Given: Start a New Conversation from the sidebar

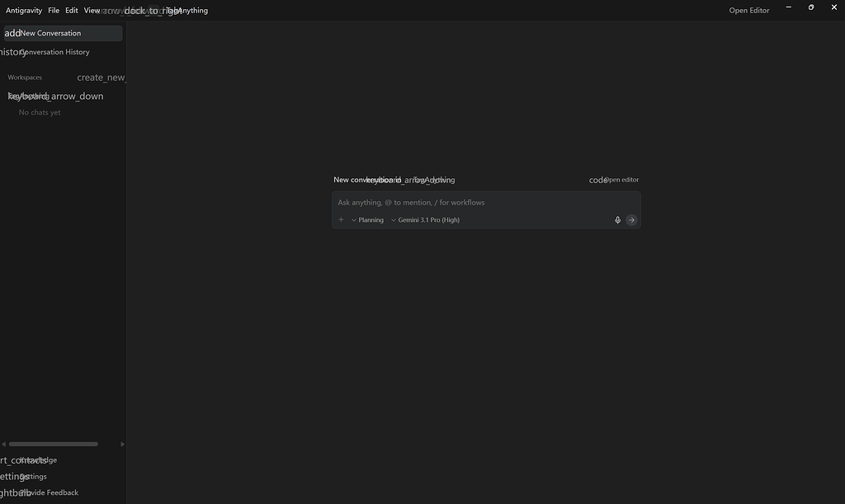Looking at the screenshot, I should 63,33.
